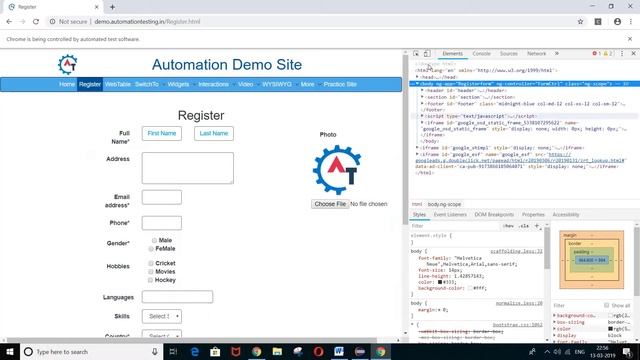Click the site info icon in address bar
This screenshot has width=640, height=360.
pos(52,22)
